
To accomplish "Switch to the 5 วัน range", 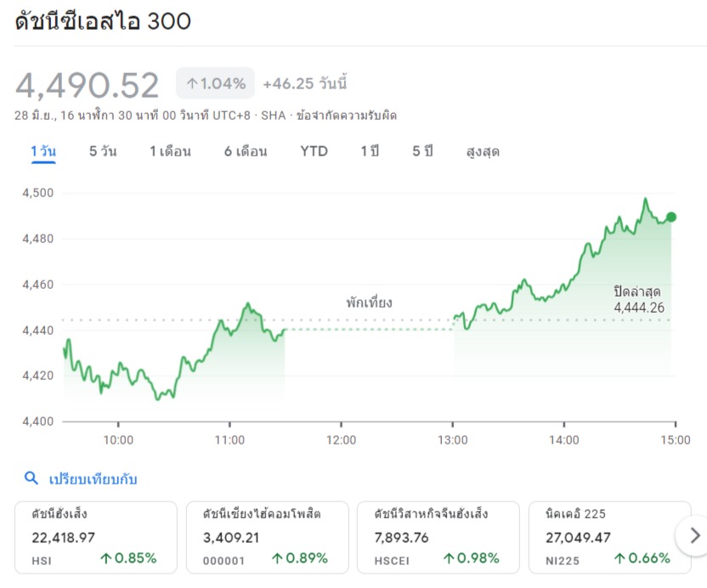I will point(103,152).
